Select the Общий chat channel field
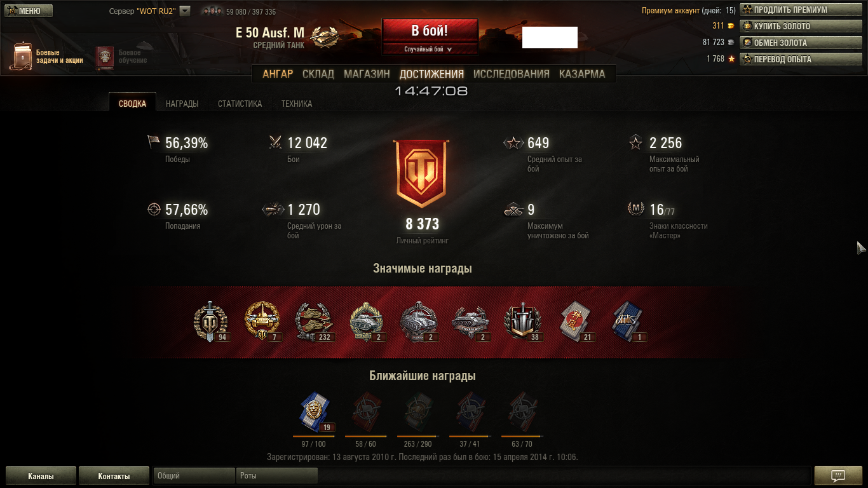 (194, 475)
